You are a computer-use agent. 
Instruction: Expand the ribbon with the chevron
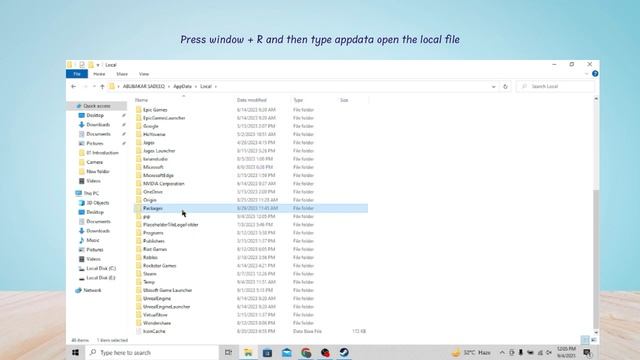tap(587, 74)
